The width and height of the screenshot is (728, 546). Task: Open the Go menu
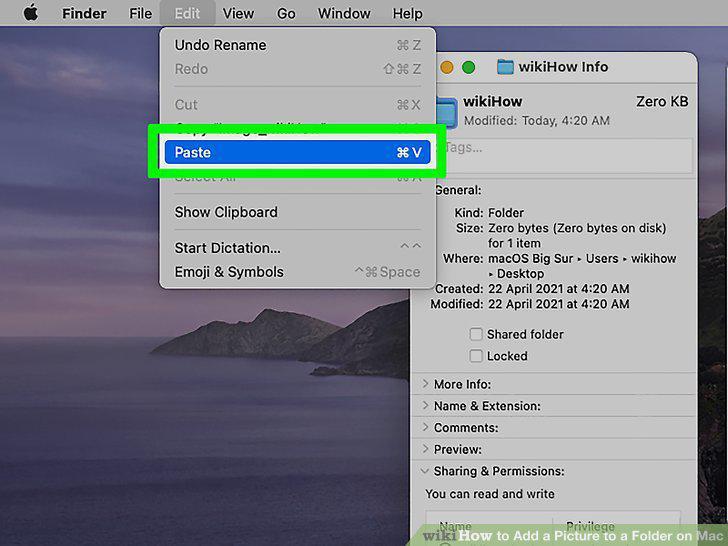click(286, 13)
